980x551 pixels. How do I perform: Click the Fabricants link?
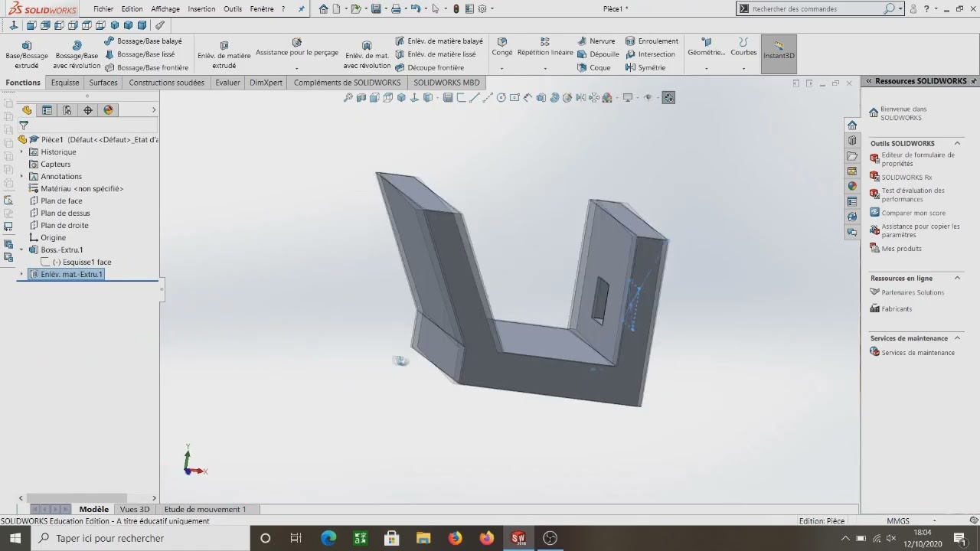pos(897,308)
